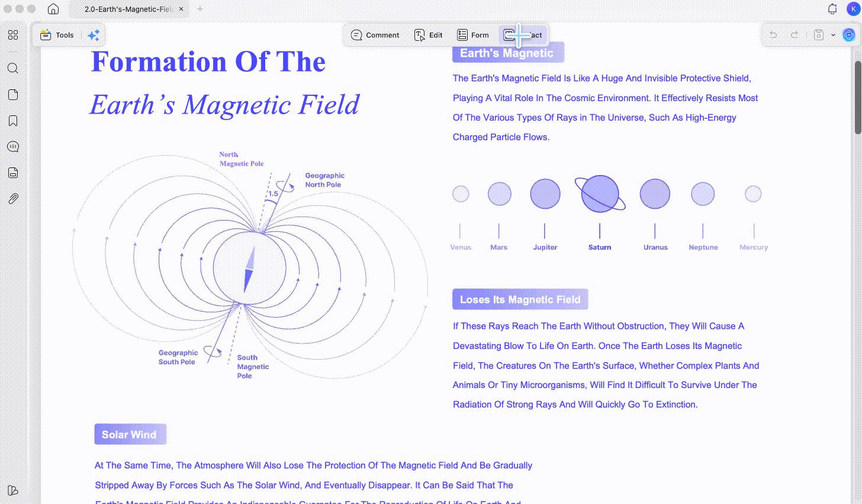Click the 'Earth's Magnetic Field' italic subtitle
This screenshot has height=504, width=862.
tap(224, 105)
